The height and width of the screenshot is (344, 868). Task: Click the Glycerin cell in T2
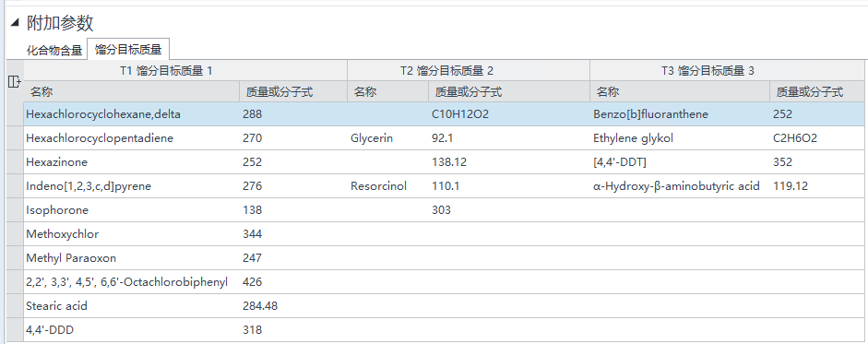point(387,138)
